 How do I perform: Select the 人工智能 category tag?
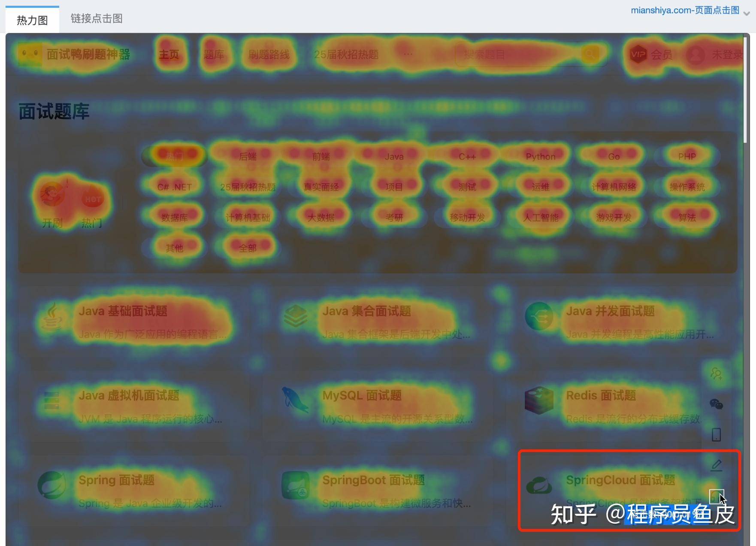(541, 217)
